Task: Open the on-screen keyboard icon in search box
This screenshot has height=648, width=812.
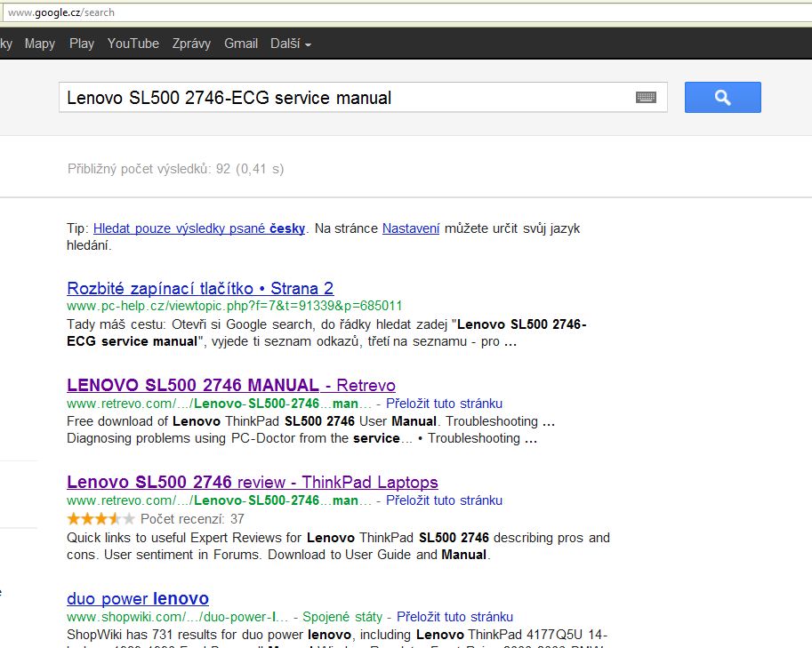Action: point(646,97)
